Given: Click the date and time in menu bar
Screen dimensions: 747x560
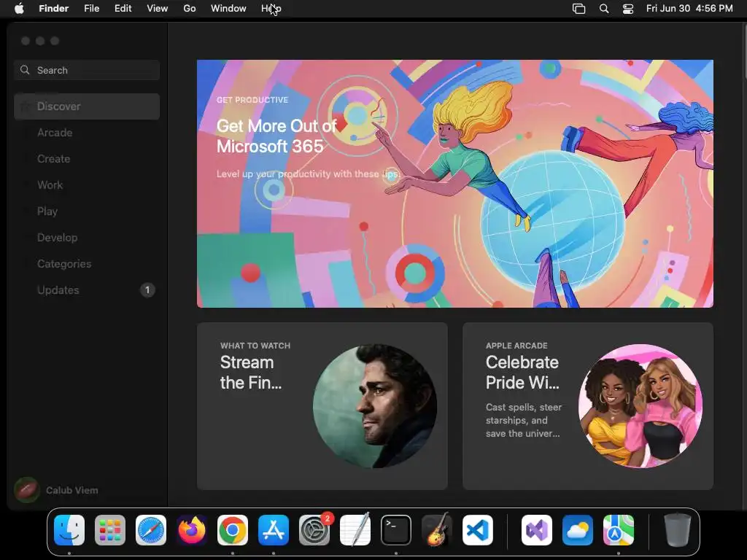Looking at the screenshot, I should pos(689,9).
